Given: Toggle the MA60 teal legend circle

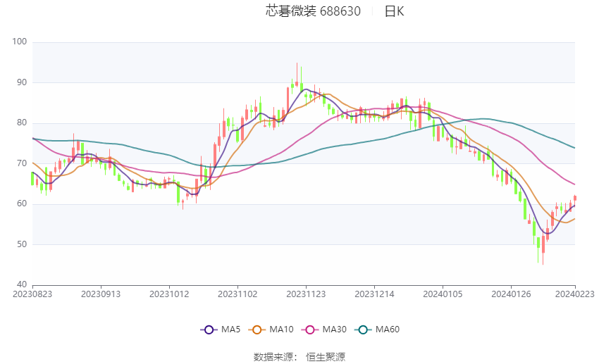Looking at the screenshot, I should coord(364,330).
